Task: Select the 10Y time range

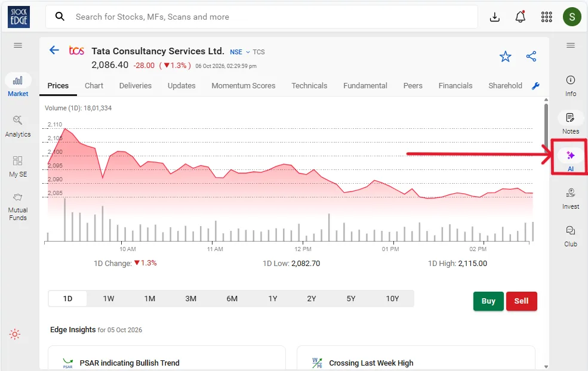Action: (393, 299)
